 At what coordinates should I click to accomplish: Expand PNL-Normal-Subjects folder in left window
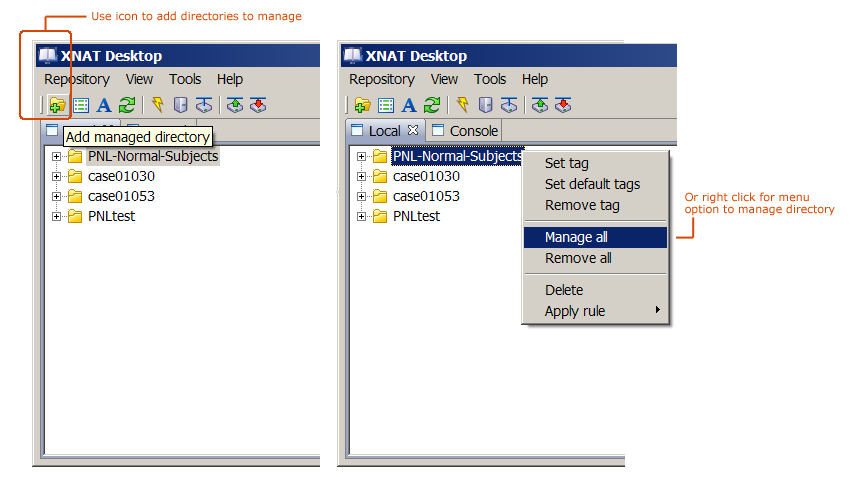57,156
